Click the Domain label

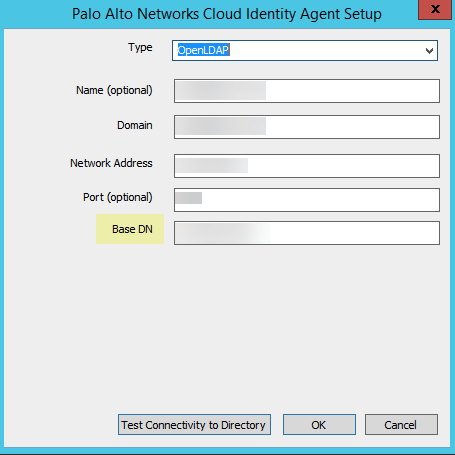[x=135, y=125]
